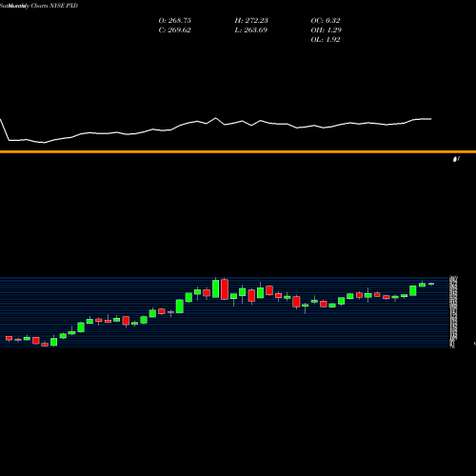Click the 'Charts NYSE PXD' title text
Screen dimensions: 476x476
[x=54, y=6]
